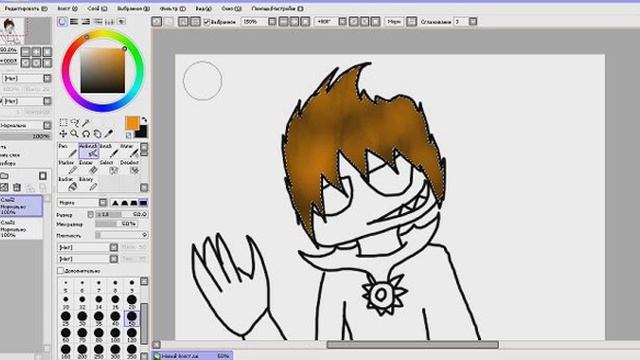Pick brush size preset 100
The width and height of the screenshot is (640, 360).
115,335
